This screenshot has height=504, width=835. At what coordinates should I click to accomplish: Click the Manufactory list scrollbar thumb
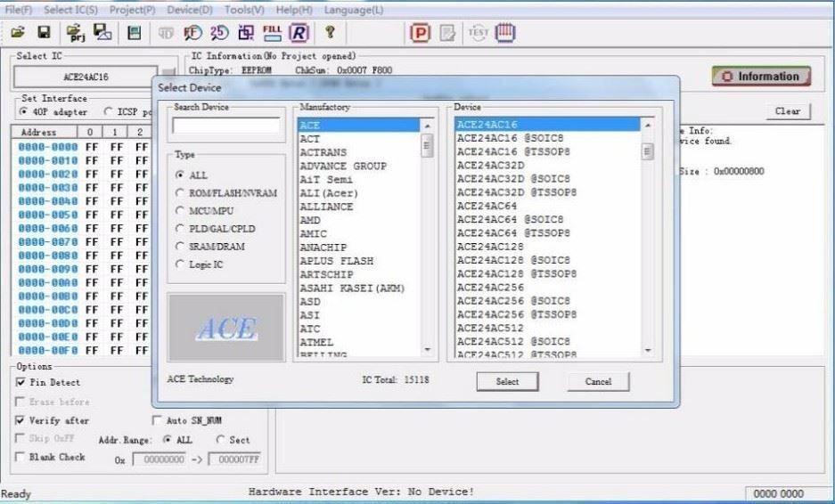[x=427, y=145]
